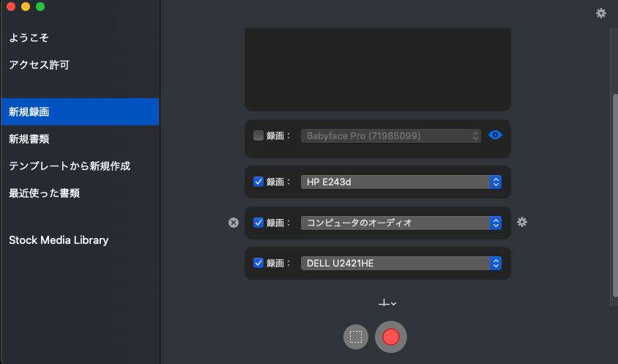Image resolution: width=618 pixels, height=364 pixels.
Task: Uncheck the DELL U2421HE recording checkbox
Action: [x=258, y=263]
